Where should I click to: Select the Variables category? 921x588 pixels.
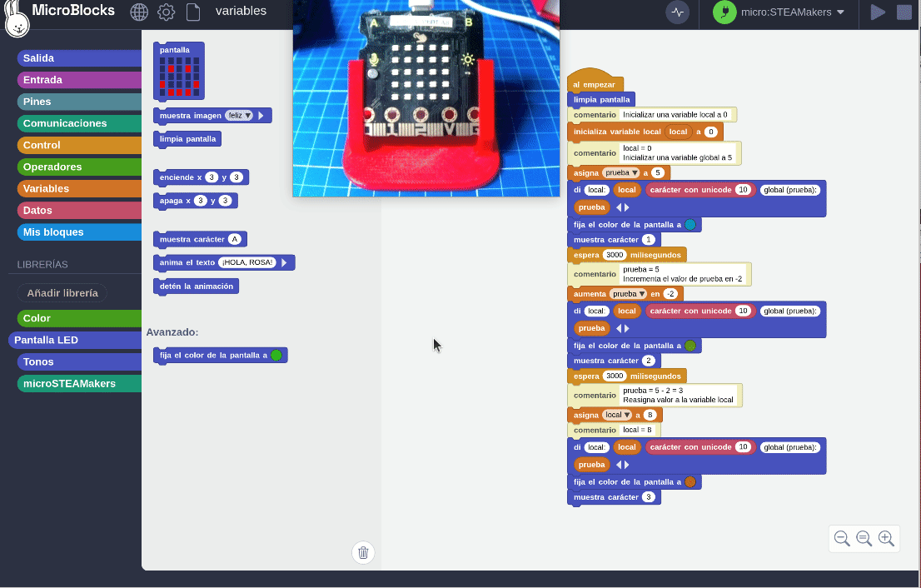79,188
